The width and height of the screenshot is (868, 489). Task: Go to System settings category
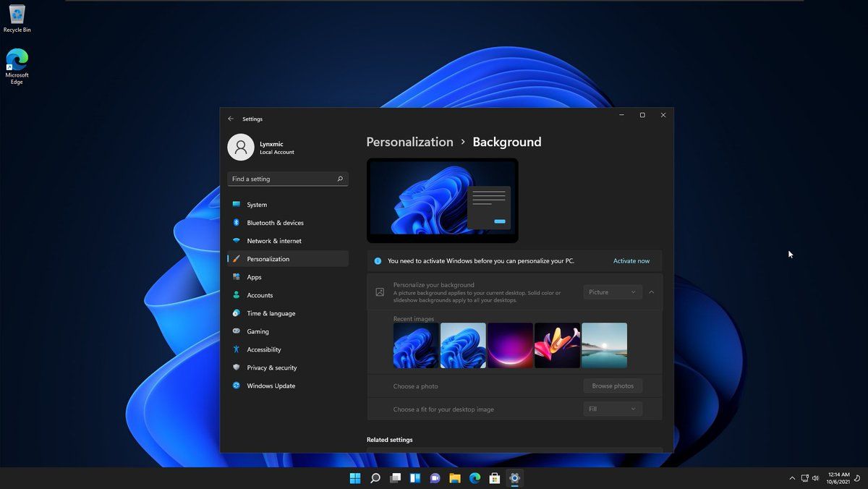[x=257, y=205]
